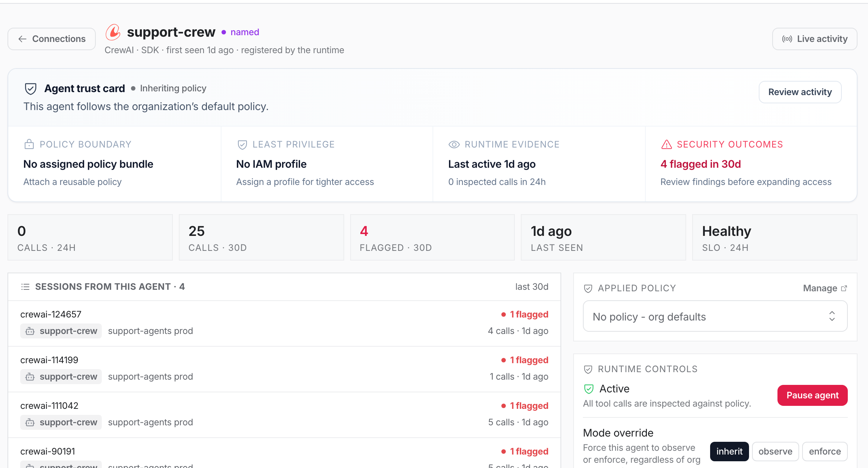Set mode override to observe
Viewport: 868px width, 468px height.
[775, 452]
